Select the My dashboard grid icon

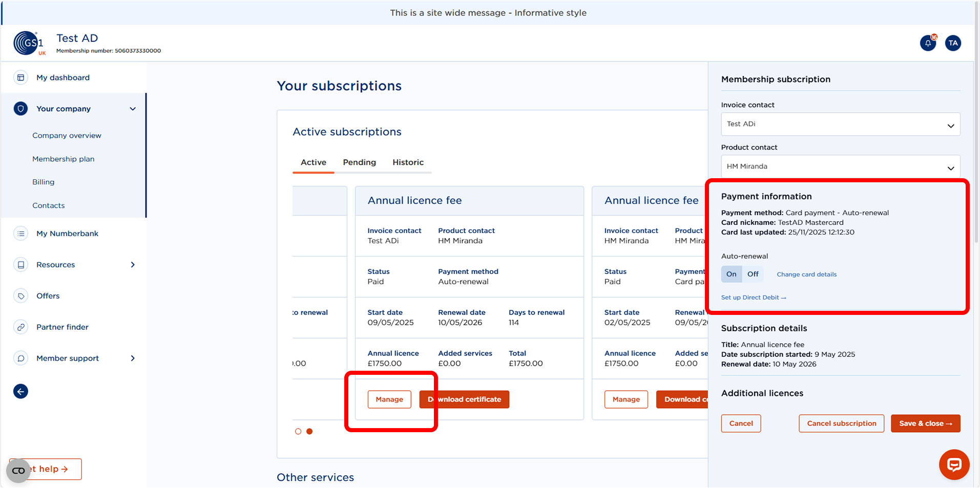[20, 77]
